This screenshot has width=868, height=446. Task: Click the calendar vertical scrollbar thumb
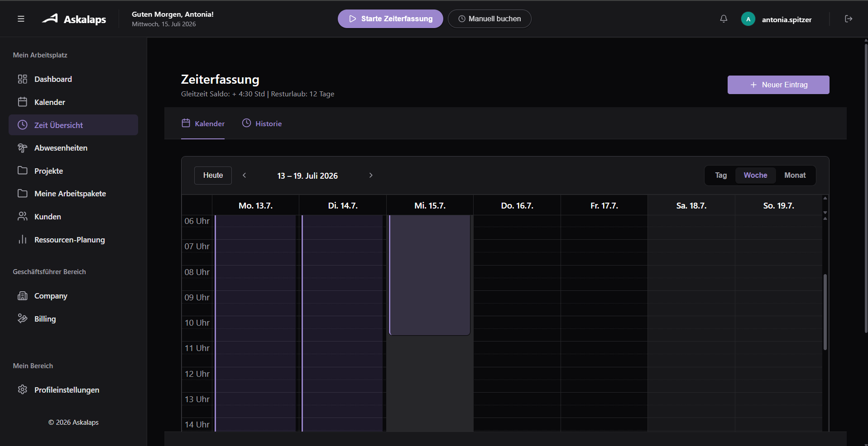[825, 312]
